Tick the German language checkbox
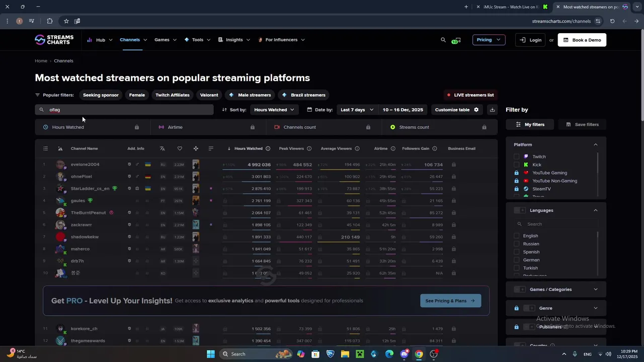The image size is (644, 362). click(x=516, y=260)
